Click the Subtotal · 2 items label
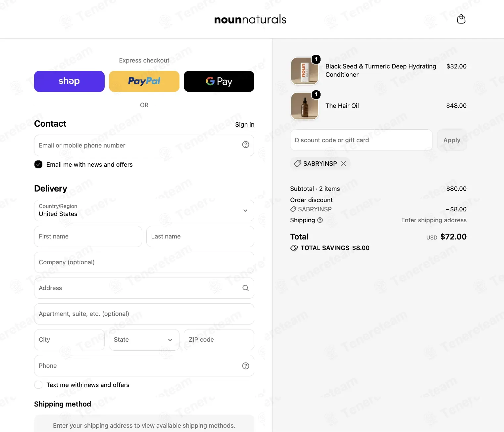Viewport: 504px width, 432px height. [x=315, y=189]
